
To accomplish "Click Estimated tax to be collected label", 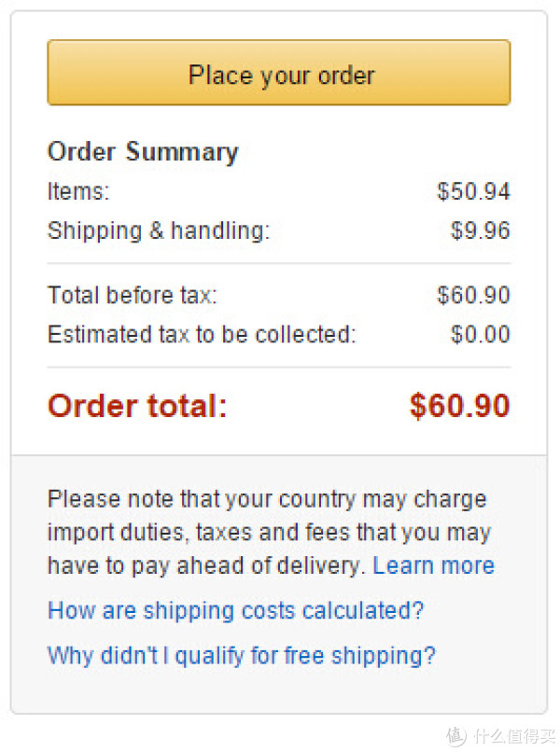I will (202, 334).
